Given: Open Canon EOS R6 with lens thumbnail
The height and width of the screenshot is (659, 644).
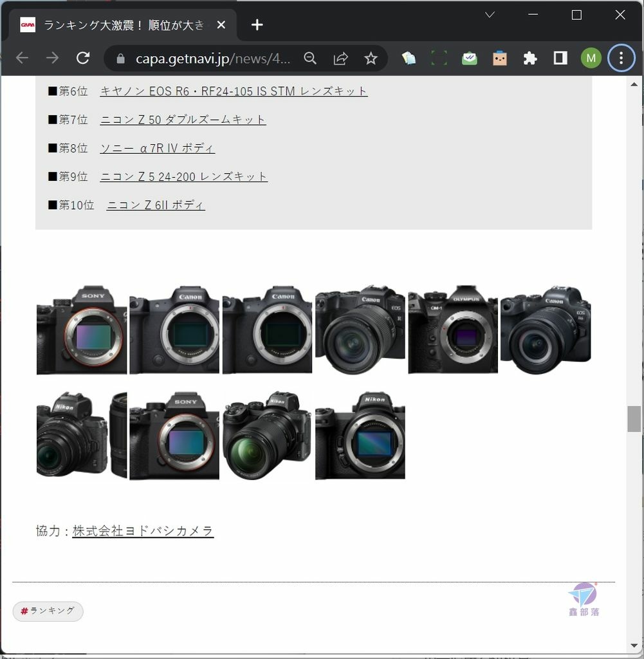Looking at the screenshot, I should [546, 329].
